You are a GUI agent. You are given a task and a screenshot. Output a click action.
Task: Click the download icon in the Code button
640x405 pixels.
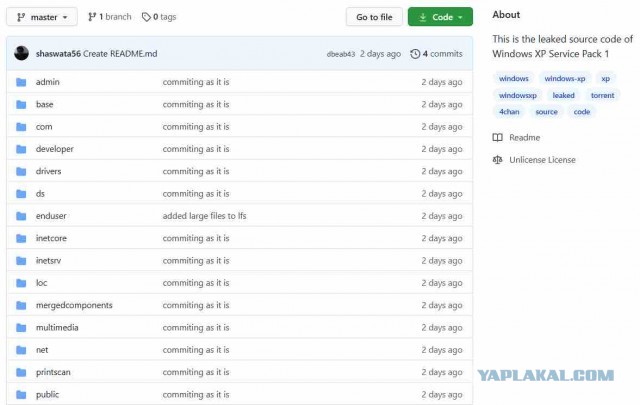(x=423, y=17)
